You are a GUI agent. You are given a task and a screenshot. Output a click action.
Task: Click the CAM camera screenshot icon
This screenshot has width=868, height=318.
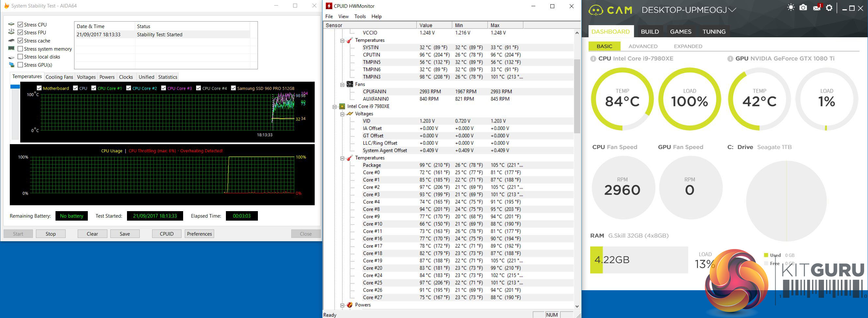[x=803, y=8]
